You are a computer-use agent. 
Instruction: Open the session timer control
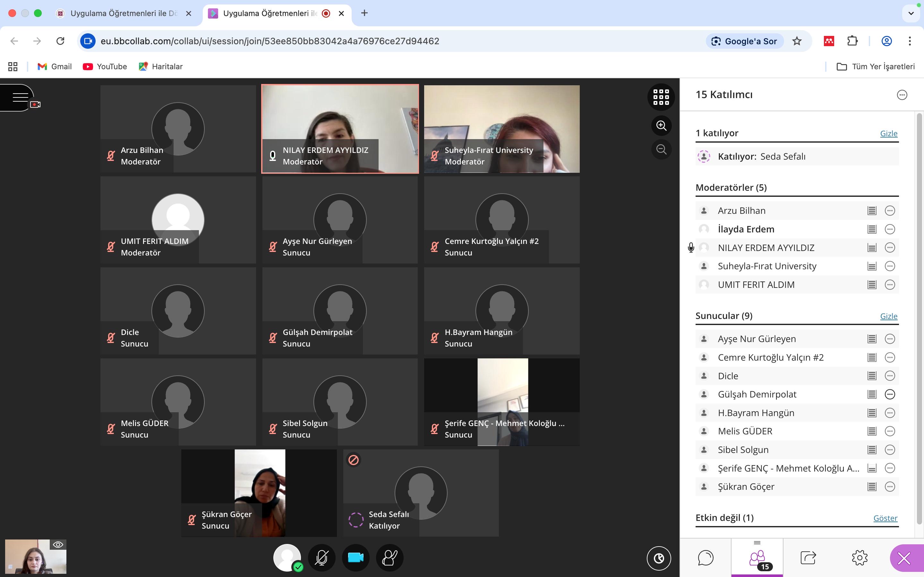point(659,558)
